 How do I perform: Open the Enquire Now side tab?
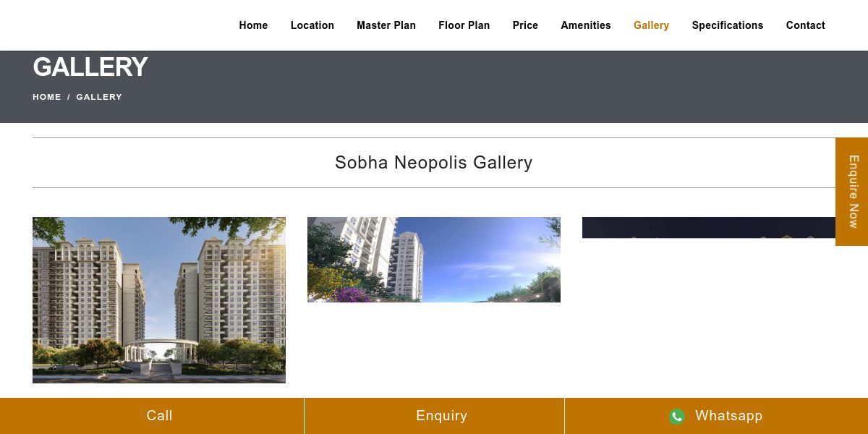point(852,192)
